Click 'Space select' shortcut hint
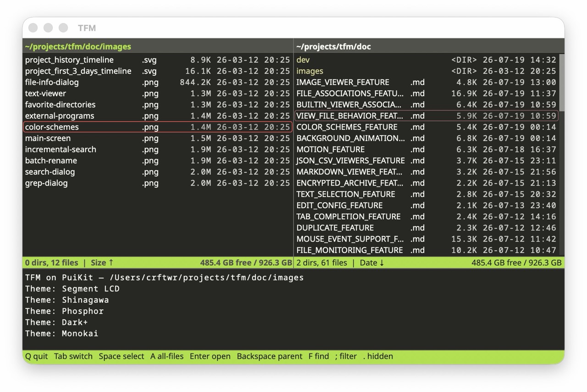Screen dimensions: 587x392 [x=122, y=356]
